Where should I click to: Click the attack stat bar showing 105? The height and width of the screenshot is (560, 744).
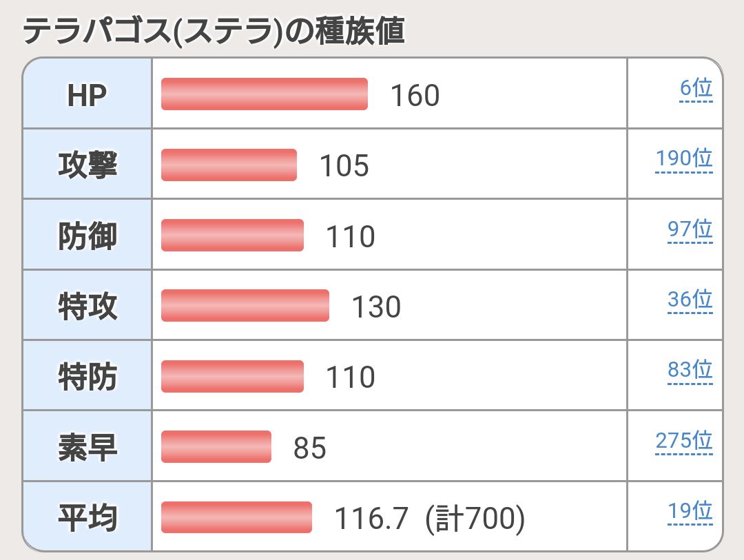tap(229, 165)
